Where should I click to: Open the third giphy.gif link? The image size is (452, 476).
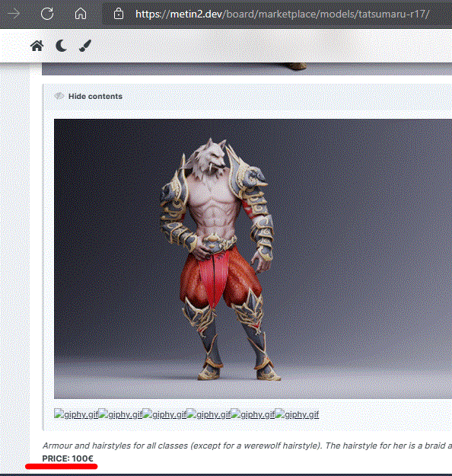[164, 414]
